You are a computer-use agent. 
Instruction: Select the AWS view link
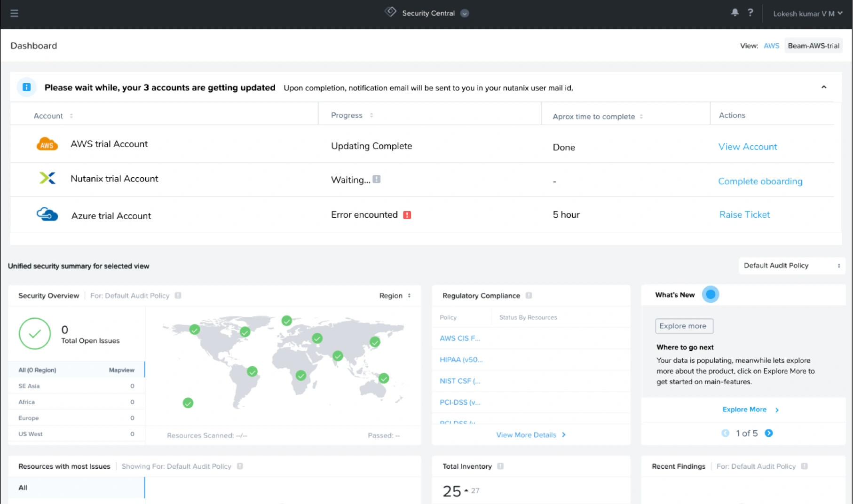tap(771, 46)
